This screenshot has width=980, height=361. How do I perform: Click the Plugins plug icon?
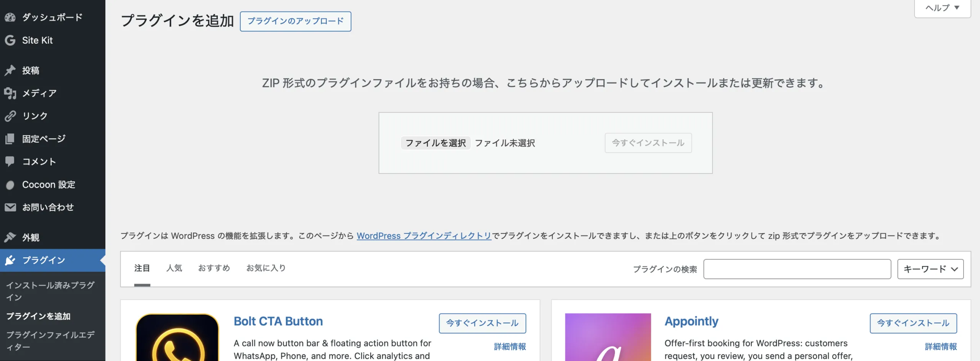pyautogui.click(x=10, y=260)
